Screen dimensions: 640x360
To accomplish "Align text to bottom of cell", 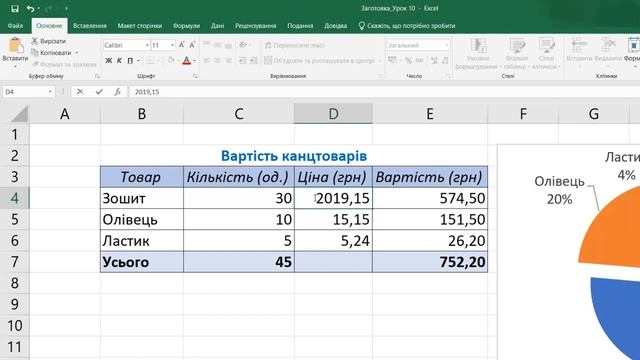I will (229, 45).
